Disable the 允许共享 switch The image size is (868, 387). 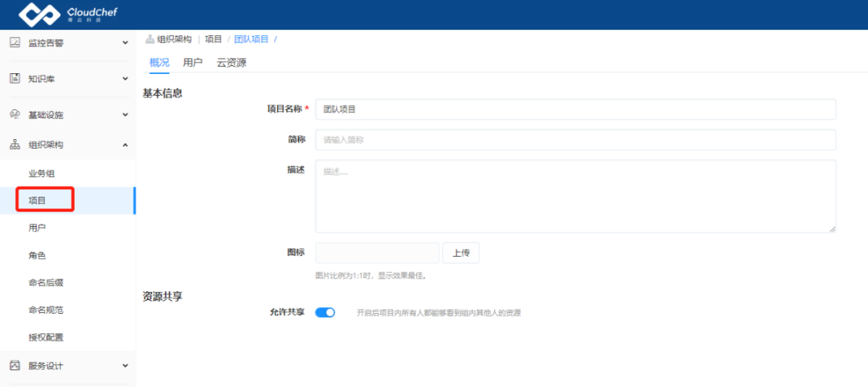pyautogui.click(x=325, y=313)
